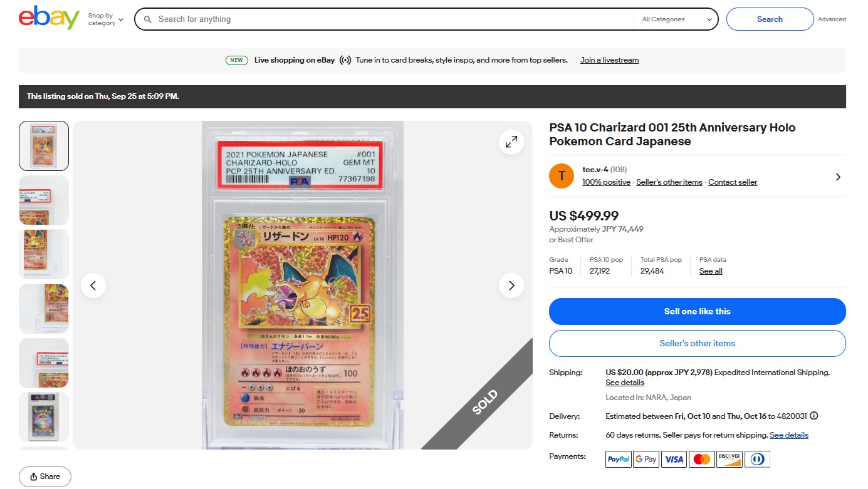This screenshot has width=868, height=489.
Task: Open the Join a livestream link
Action: point(609,60)
